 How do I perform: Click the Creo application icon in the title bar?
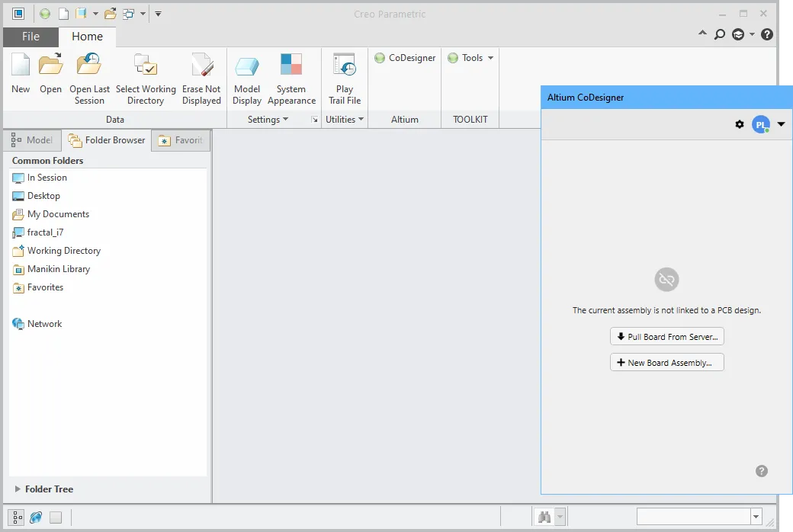(18, 14)
